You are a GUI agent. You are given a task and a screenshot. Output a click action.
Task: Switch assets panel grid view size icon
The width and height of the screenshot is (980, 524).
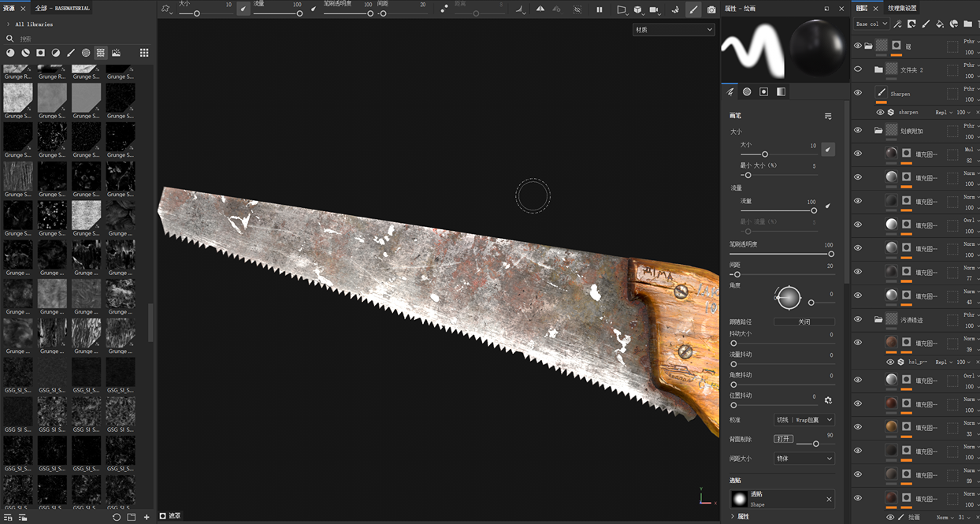[144, 53]
